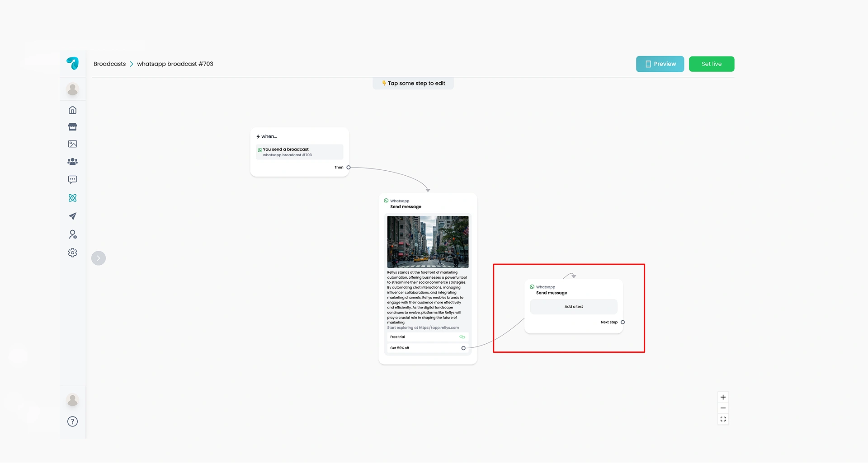Click the 'Start exploring at https://app.reflys.com' text
Screen dimensions: 868x463
tap(423, 328)
